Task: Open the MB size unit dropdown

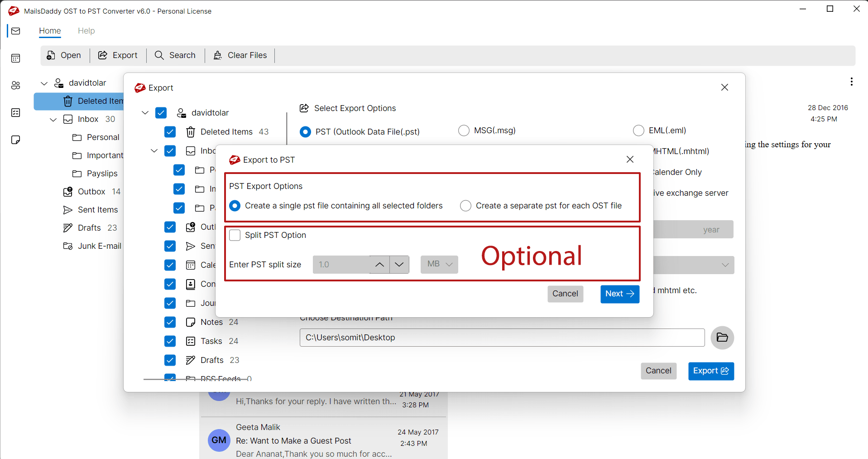Action: (x=439, y=264)
